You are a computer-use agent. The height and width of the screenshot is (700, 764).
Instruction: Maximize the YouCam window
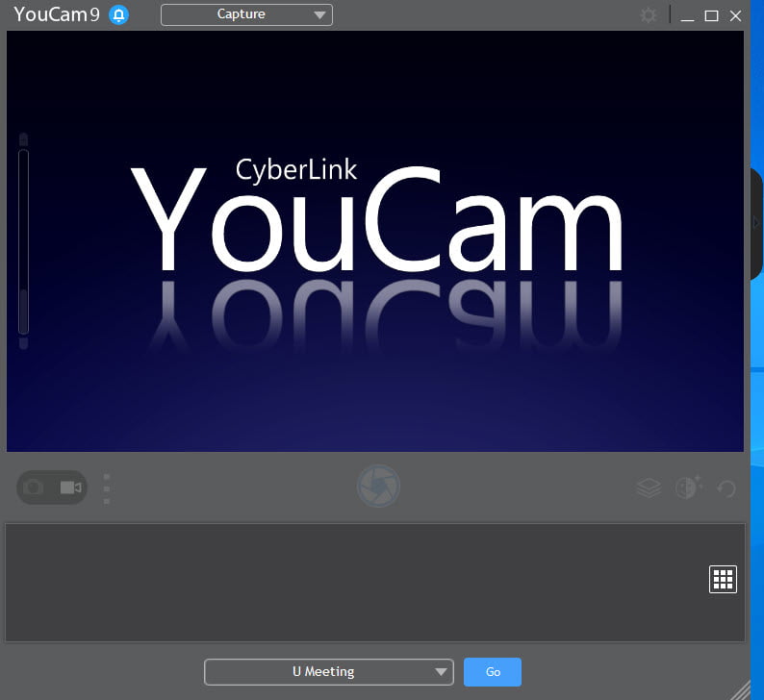[711, 16]
